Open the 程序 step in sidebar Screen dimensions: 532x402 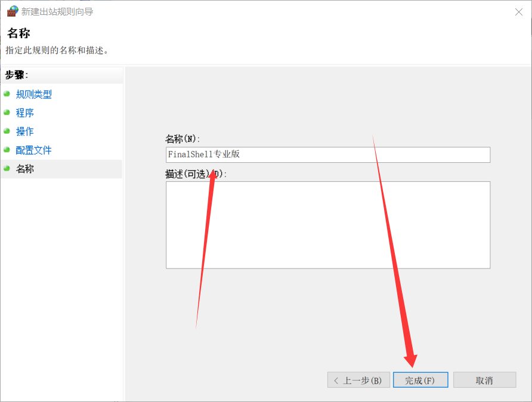pos(24,113)
